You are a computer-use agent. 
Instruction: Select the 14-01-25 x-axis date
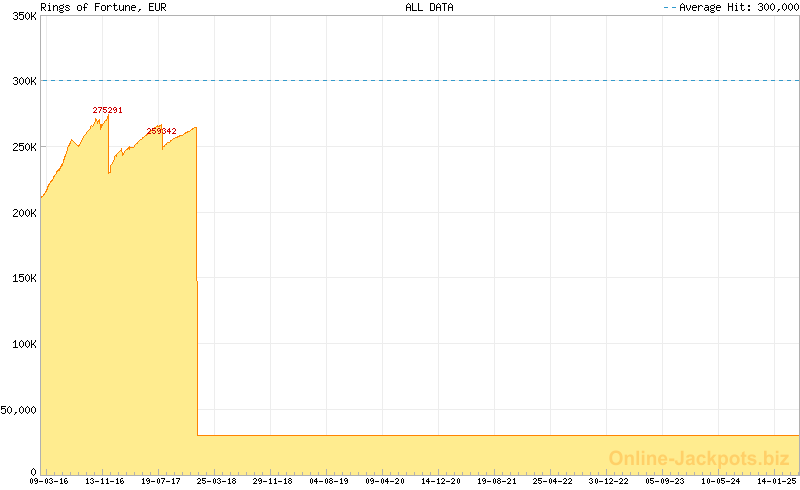point(776,481)
